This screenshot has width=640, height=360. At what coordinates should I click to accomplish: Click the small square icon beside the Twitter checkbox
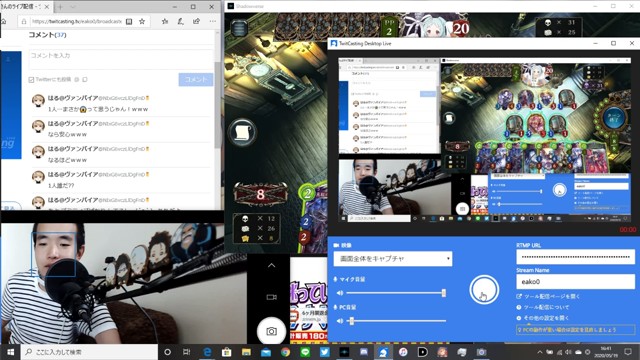[x=85, y=80]
